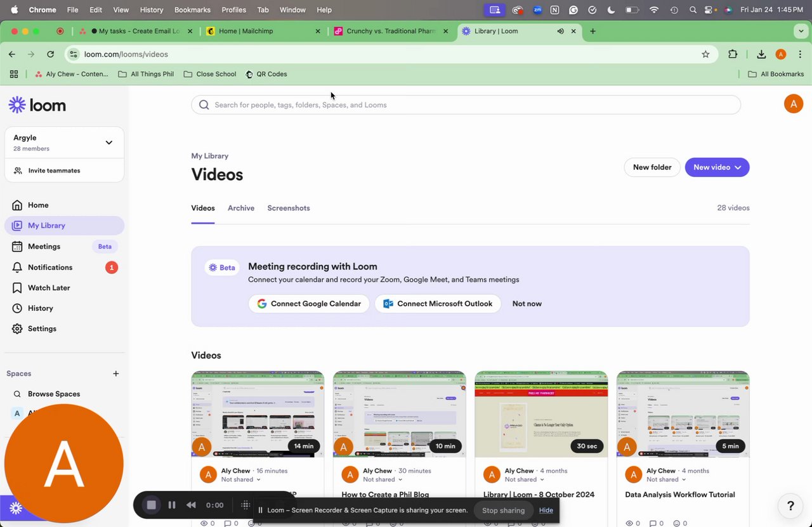Expand Not shared on 16 minutes video
The height and width of the screenshot is (527, 812).
241,479
